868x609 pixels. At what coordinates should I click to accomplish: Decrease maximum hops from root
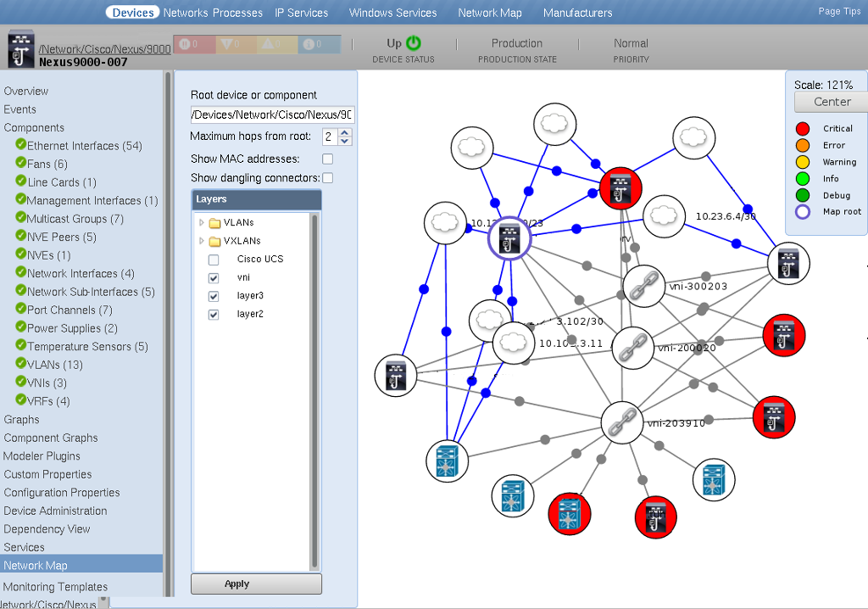point(345,141)
